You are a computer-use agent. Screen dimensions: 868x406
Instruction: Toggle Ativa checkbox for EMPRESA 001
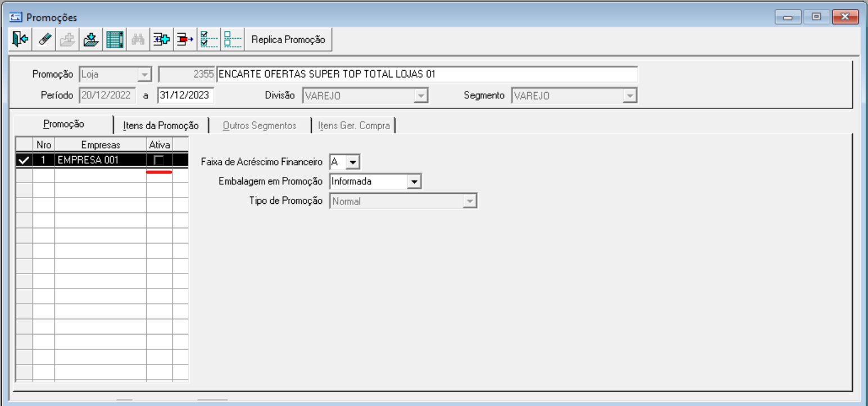coord(159,160)
